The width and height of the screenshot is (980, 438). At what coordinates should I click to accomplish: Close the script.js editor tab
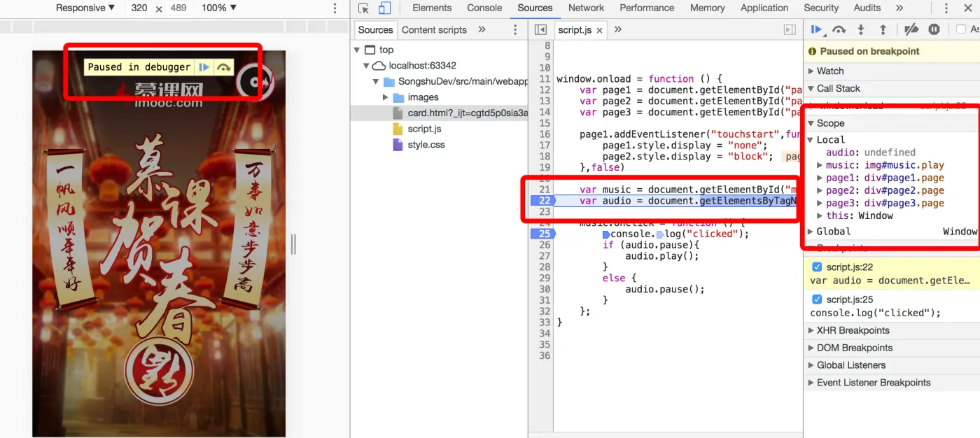click(x=600, y=30)
